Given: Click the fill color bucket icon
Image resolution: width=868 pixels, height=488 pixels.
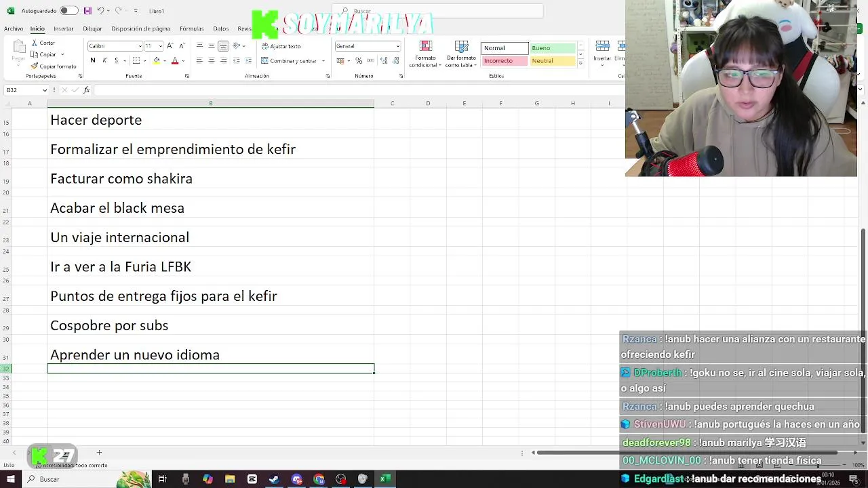Looking at the screenshot, I should (x=157, y=60).
